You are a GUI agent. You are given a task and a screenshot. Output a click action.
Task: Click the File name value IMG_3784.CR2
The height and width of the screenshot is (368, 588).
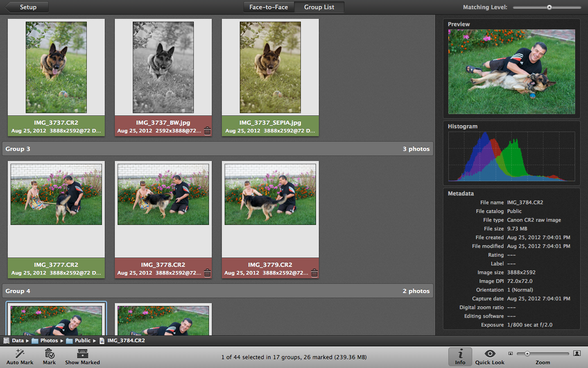(525, 202)
